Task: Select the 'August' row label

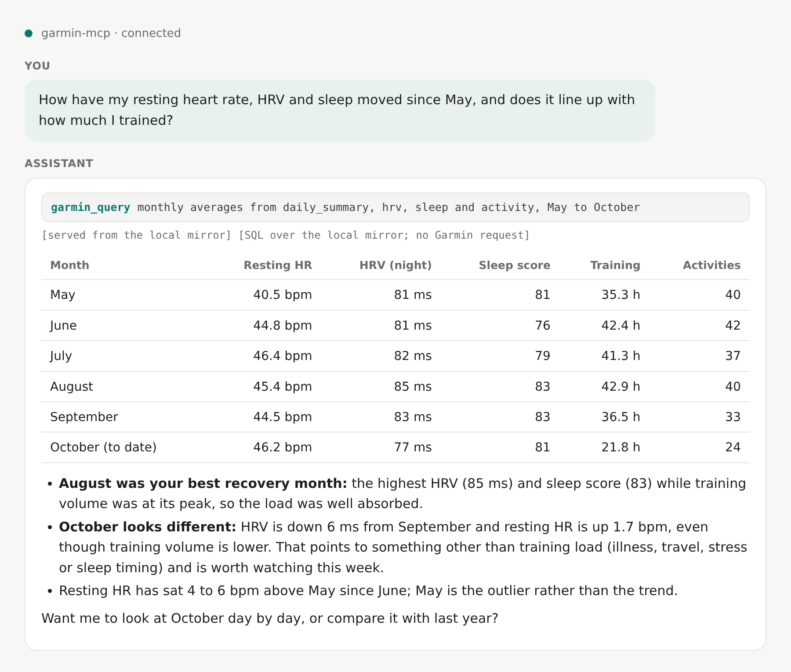Action: (x=72, y=387)
